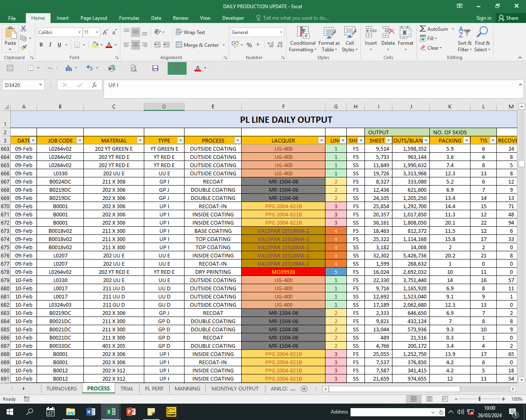Click the vertical scrollbar down arrow
The width and height of the screenshot is (526, 420).
point(521,380)
